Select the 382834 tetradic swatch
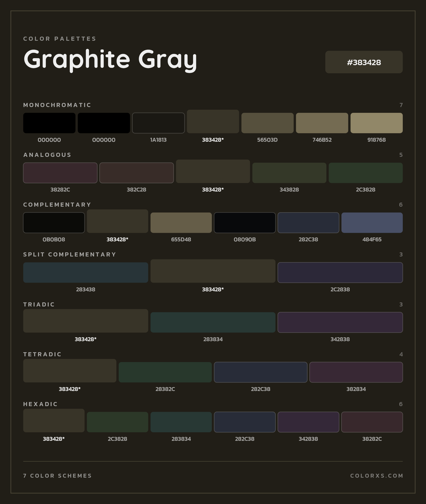 coord(356,372)
